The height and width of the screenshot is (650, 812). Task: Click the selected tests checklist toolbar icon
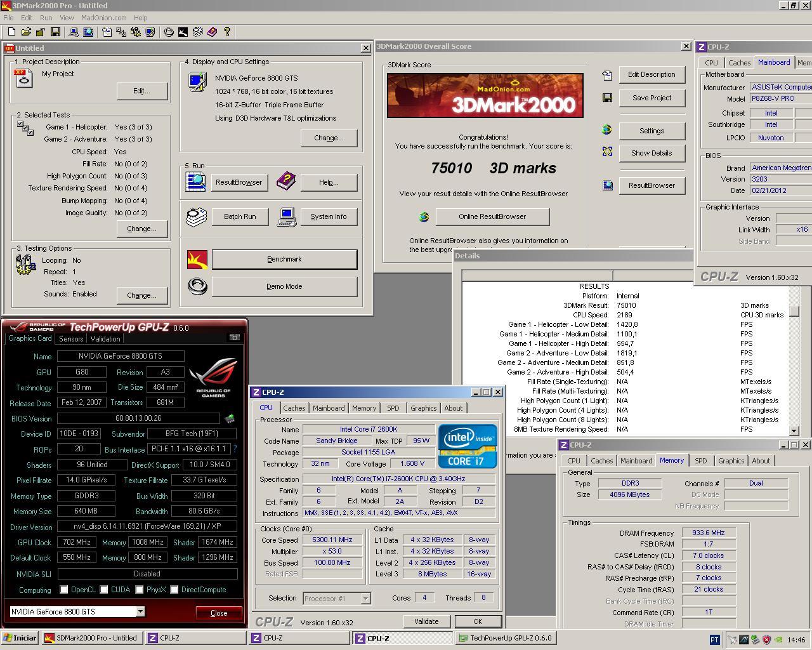tap(121, 32)
